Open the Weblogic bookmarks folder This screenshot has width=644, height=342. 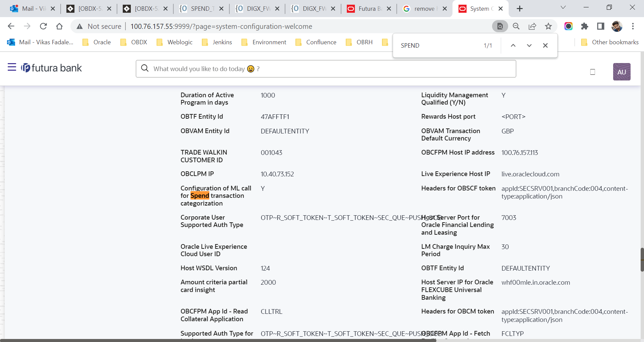[x=174, y=42]
